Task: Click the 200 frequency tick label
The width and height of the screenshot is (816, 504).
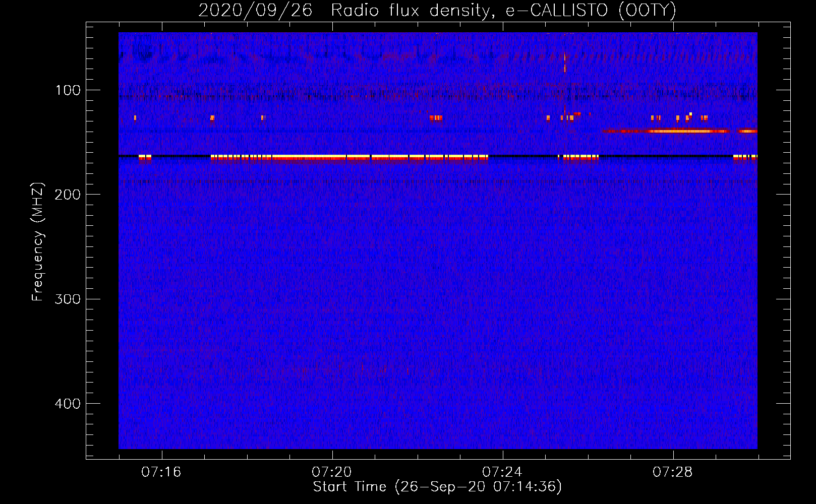Action: (x=68, y=195)
